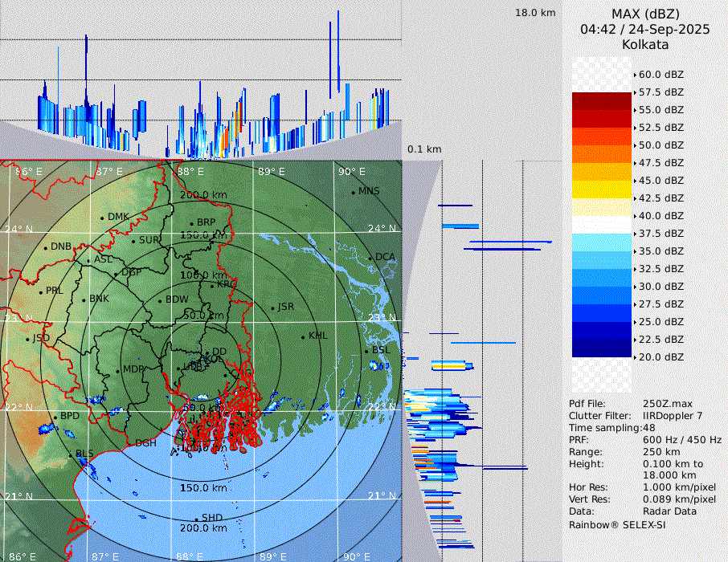Select the 04:42 / 24-Sep-2025 timestamp

pyautogui.click(x=645, y=30)
